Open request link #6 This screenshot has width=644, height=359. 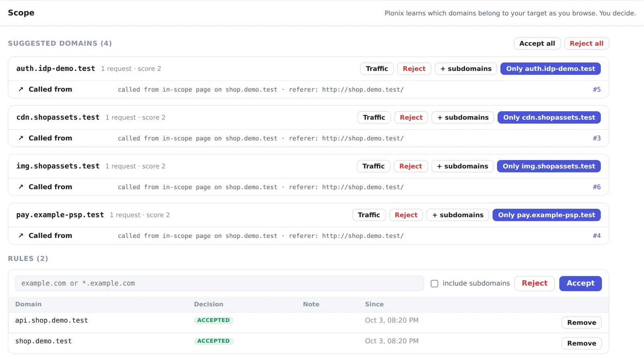click(597, 187)
